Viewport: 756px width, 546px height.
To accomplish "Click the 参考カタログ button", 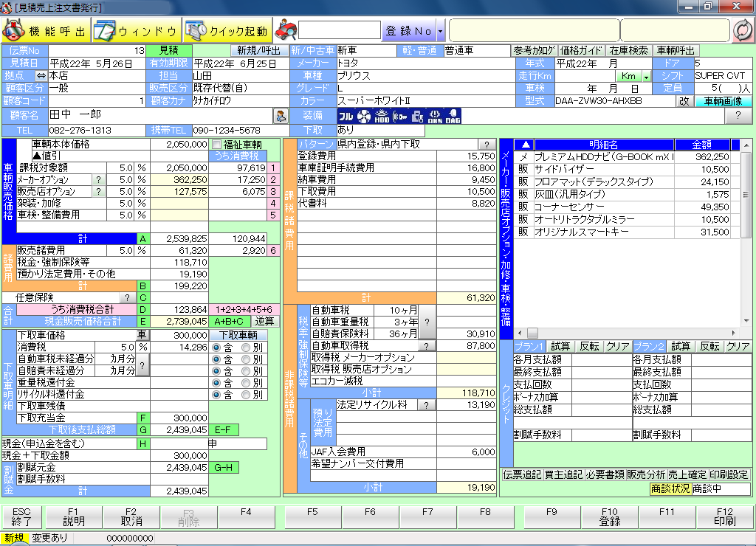I will click(x=535, y=51).
